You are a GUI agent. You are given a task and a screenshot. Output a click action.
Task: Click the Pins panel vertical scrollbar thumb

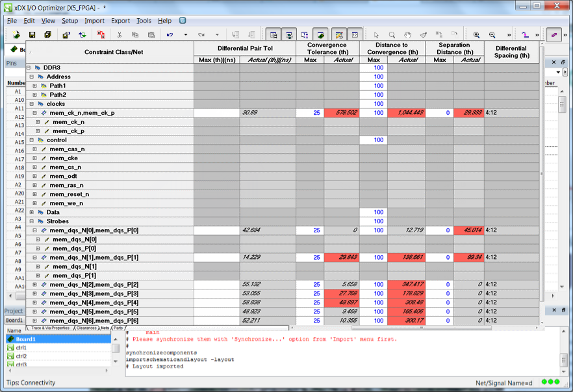[562, 104]
